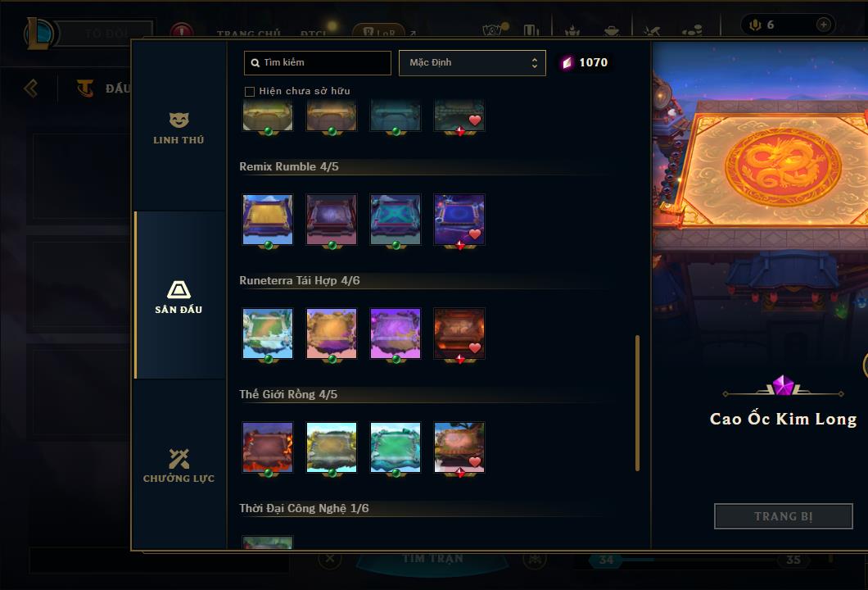
Task: Select first Remix Rumble arena thumbnail
Action: (x=268, y=220)
